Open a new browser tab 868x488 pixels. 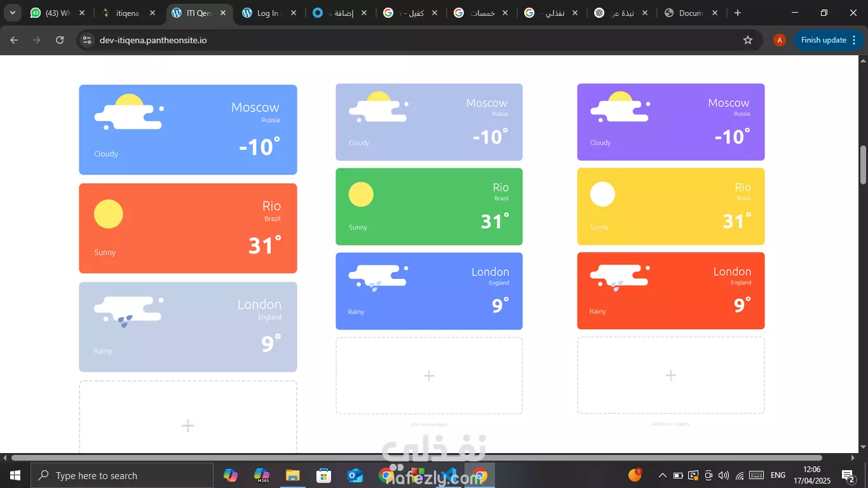pos(738,13)
